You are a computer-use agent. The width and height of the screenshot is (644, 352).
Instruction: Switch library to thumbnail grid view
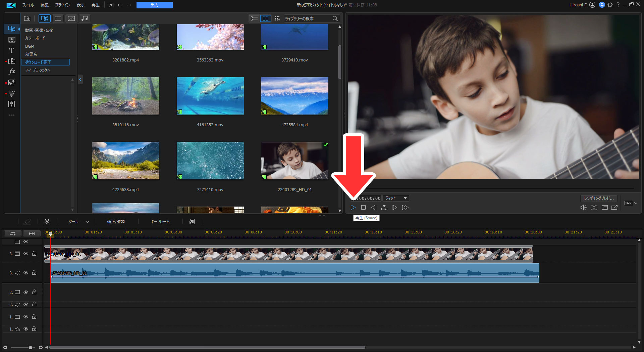pyautogui.click(x=266, y=18)
